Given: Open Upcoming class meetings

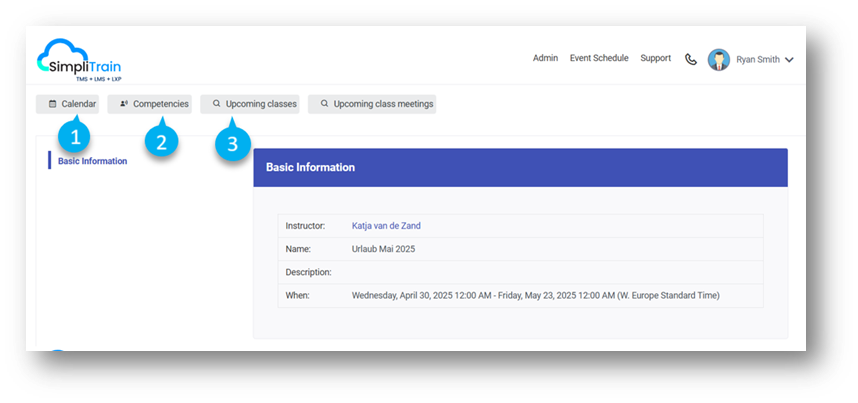Looking at the screenshot, I should click(372, 104).
